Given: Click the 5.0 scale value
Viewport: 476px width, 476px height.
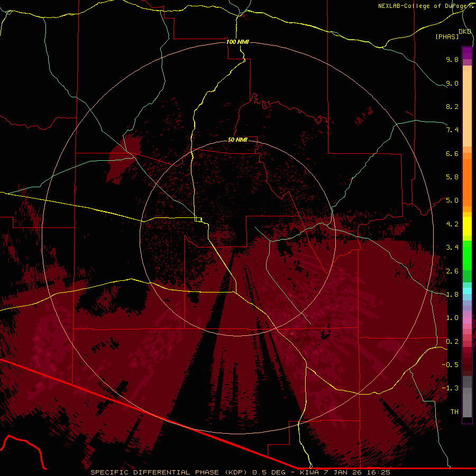Looking at the screenshot, I should coord(452,200).
